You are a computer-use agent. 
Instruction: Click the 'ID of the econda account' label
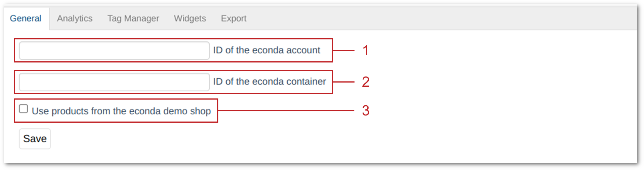266,50
